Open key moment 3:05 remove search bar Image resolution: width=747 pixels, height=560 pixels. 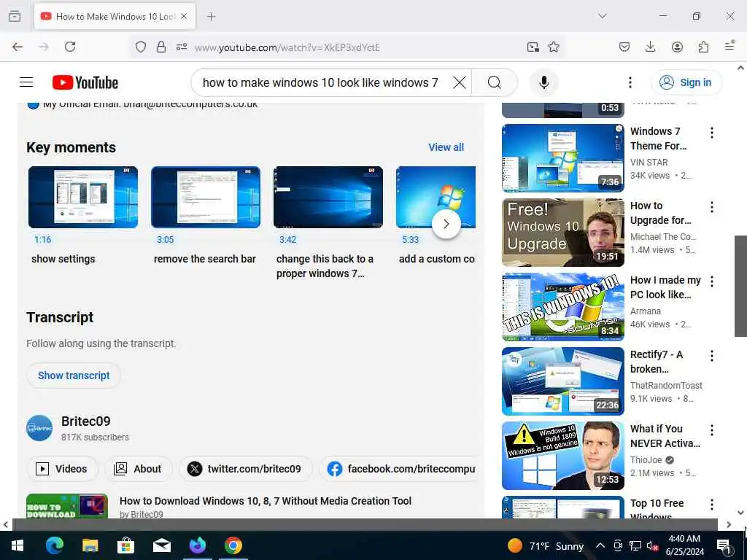pos(206,197)
